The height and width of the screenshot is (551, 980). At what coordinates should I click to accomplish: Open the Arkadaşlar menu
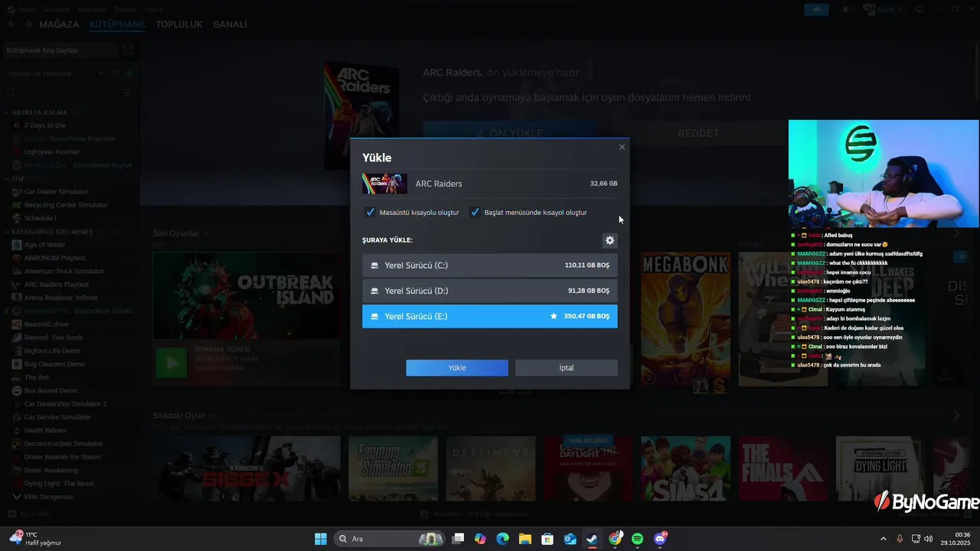click(92, 9)
